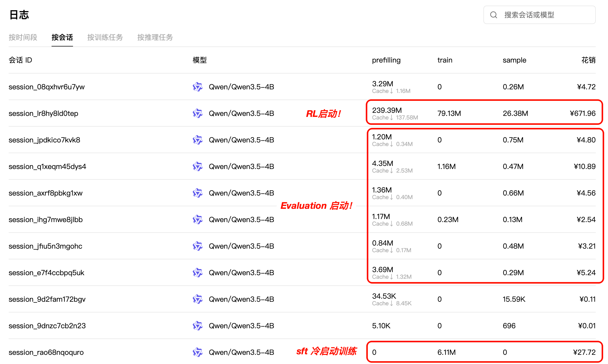Click session_axrf8pbkg1xw session ID
This screenshot has width=608, height=364.
[45, 193]
